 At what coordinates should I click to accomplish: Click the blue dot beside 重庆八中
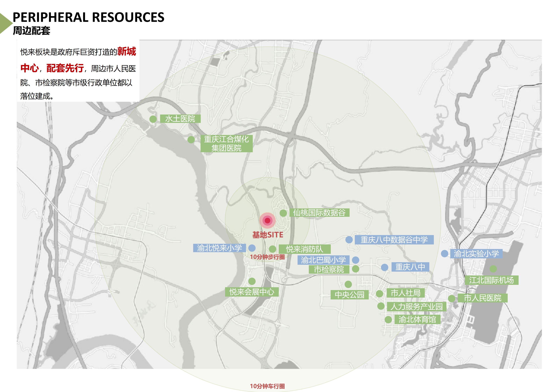click(x=385, y=267)
